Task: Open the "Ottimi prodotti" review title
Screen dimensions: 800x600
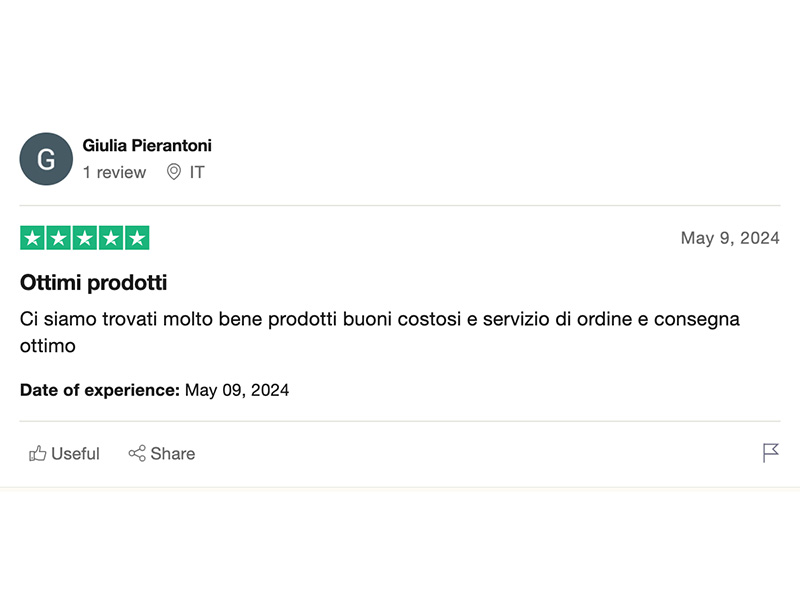Action: click(93, 283)
